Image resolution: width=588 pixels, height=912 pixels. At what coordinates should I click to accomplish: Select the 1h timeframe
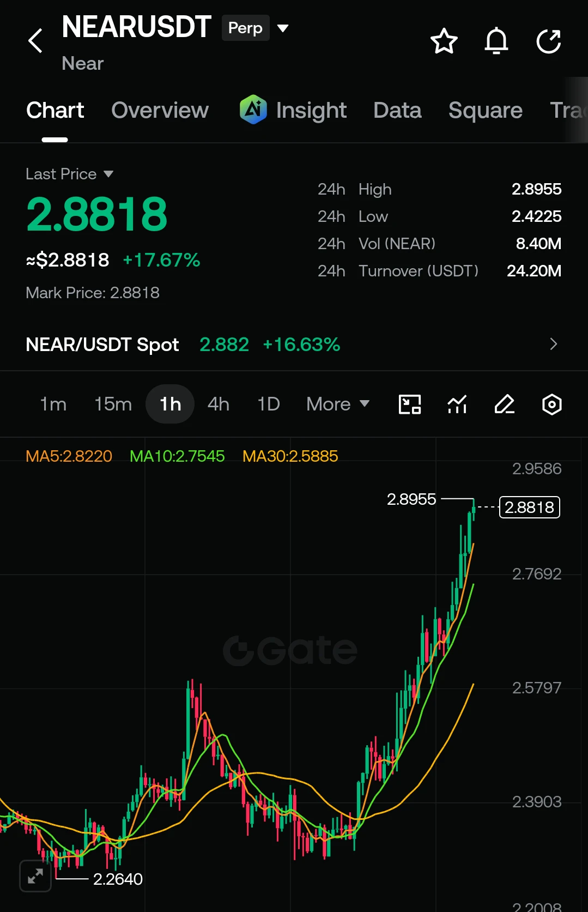click(170, 404)
